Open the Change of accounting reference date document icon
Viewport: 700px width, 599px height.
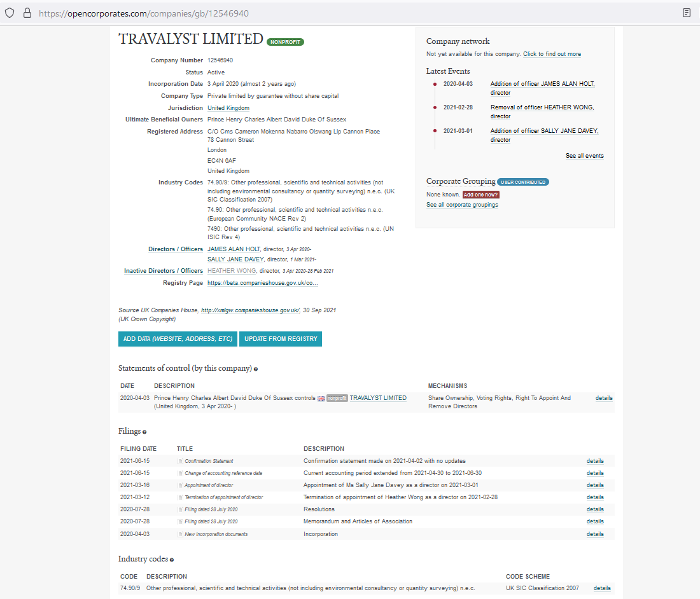180,473
